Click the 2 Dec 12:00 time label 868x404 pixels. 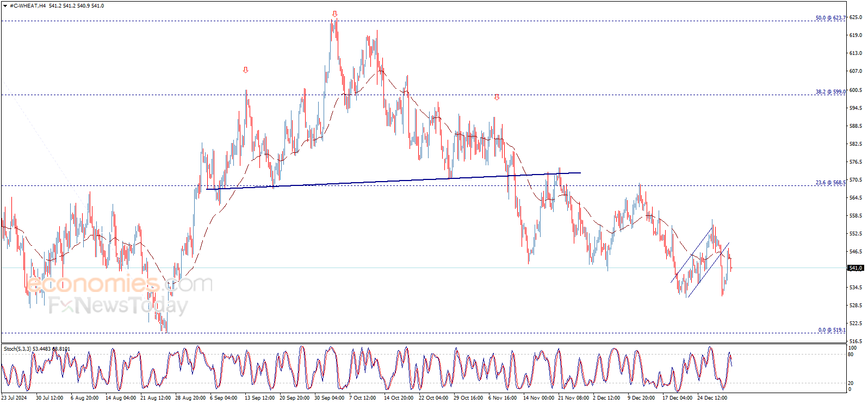[606, 398]
